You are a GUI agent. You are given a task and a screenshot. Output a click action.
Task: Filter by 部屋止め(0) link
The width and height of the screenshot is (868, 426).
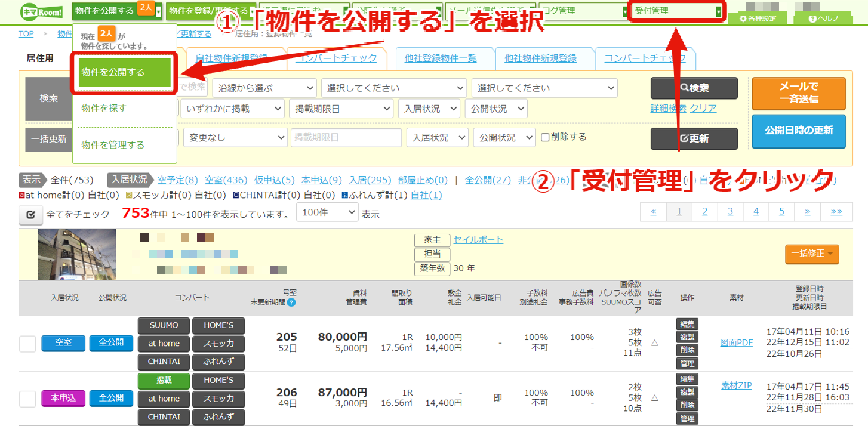point(423,180)
